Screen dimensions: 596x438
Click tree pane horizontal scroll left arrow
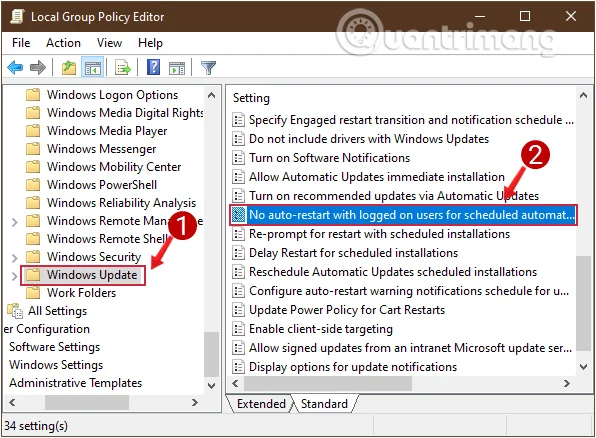(12, 402)
